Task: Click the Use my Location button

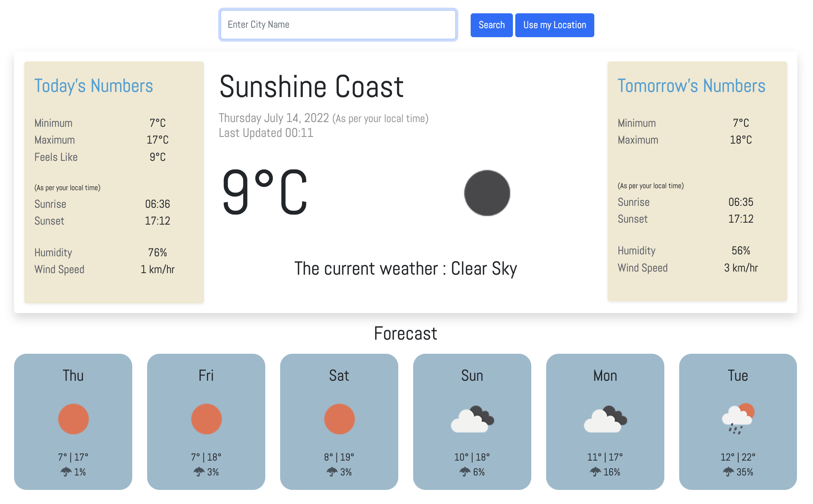Action: coord(554,24)
